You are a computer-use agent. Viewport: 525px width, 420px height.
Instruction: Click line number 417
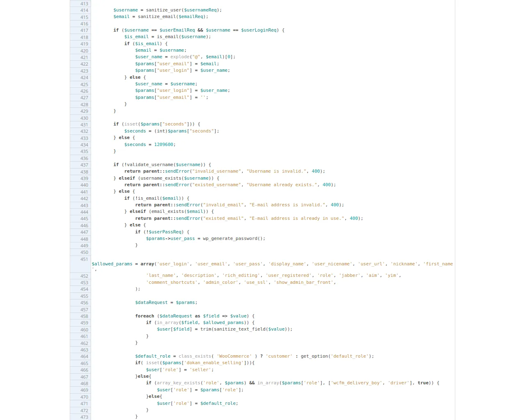[84, 30]
